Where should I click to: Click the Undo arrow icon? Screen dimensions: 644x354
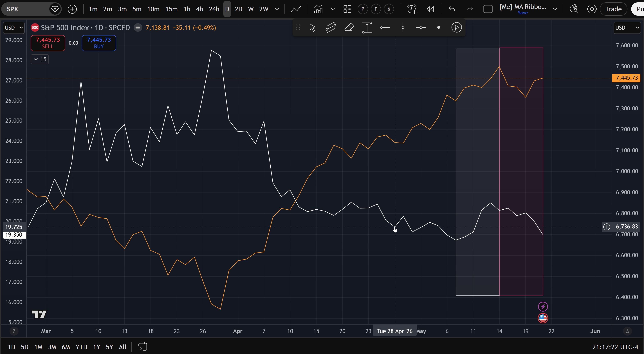pyautogui.click(x=452, y=9)
